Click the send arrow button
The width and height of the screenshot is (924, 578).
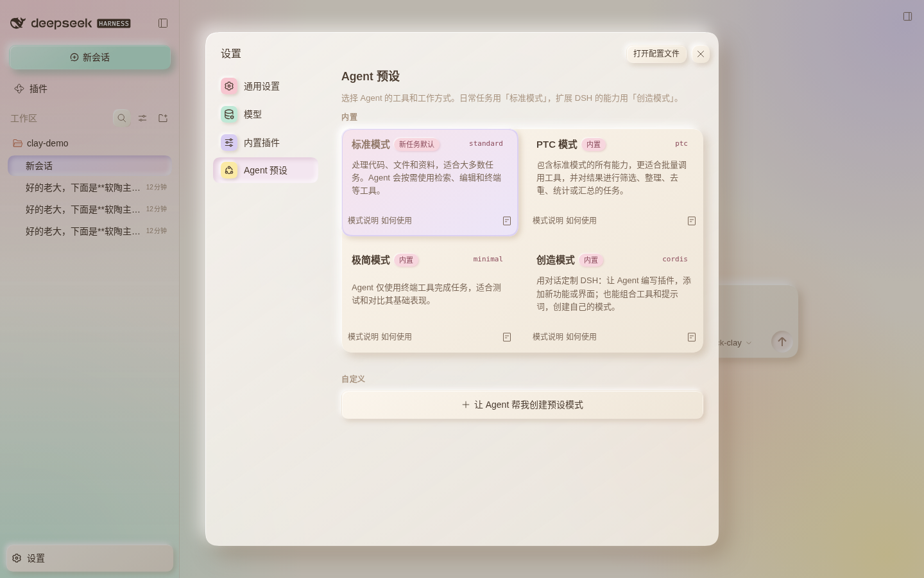[x=782, y=342]
